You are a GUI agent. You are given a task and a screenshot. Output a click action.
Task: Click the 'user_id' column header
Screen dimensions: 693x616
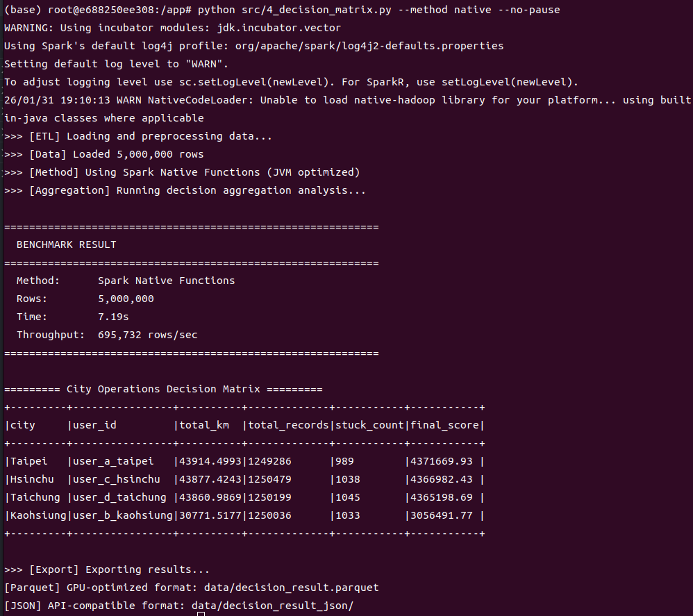[x=94, y=425]
